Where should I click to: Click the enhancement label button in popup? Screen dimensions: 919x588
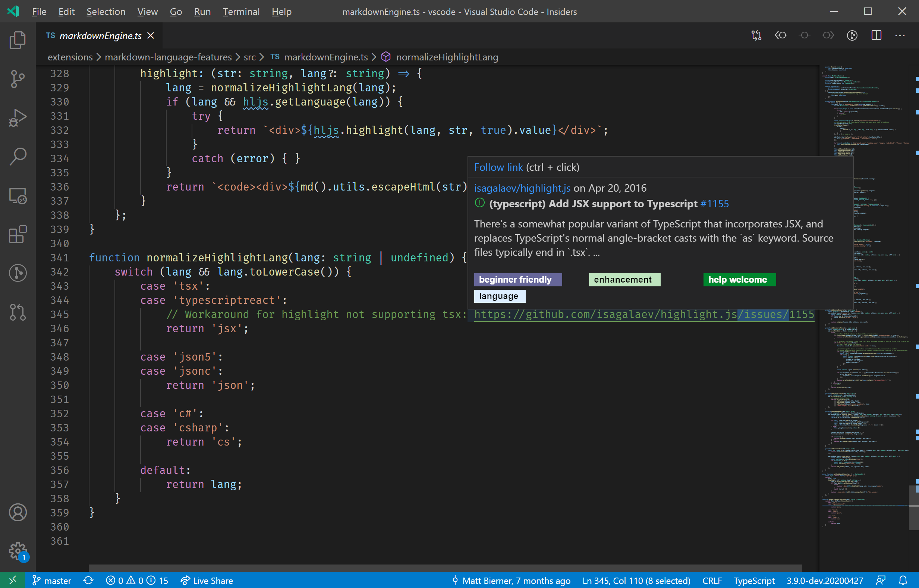[x=622, y=279]
